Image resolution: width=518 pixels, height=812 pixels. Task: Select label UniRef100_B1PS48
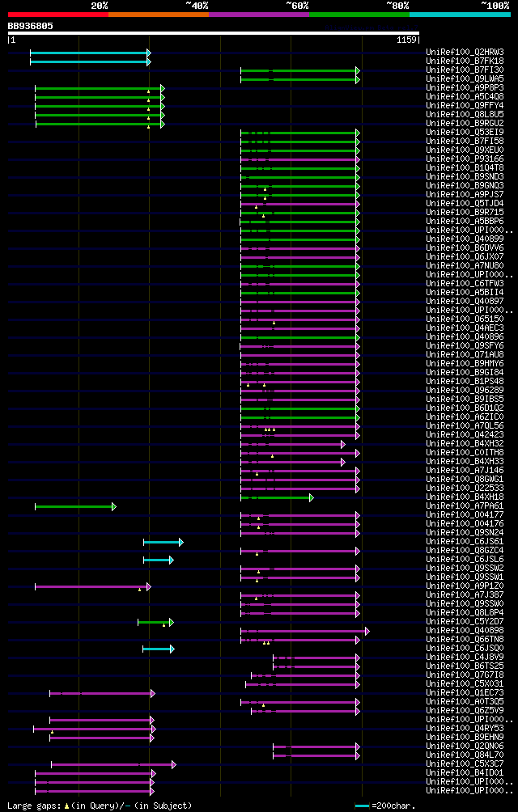tap(465, 381)
